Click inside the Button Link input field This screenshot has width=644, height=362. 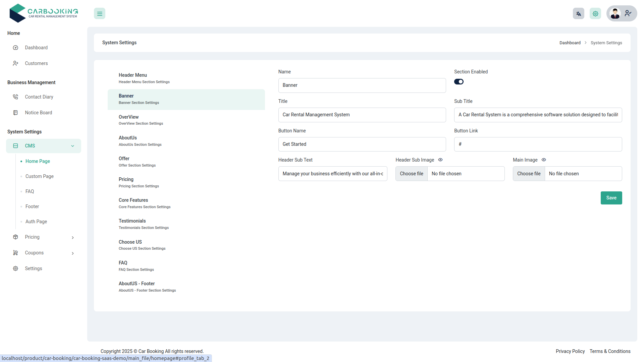pyautogui.click(x=538, y=144)
